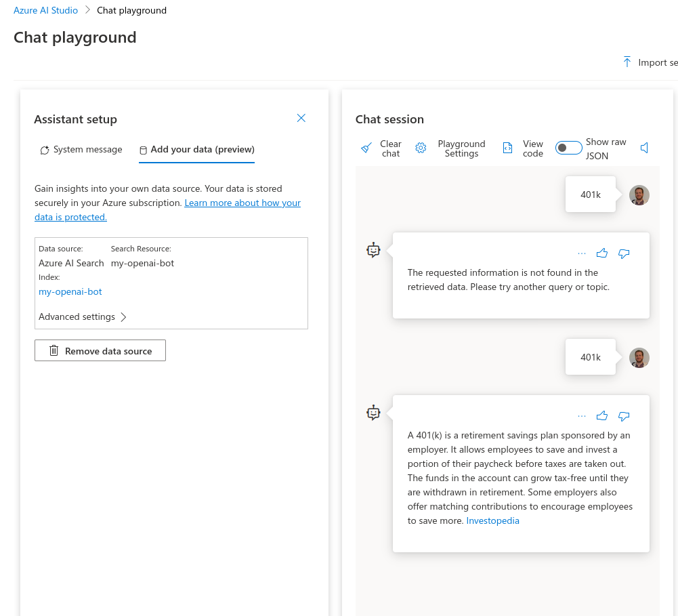Viewport: 678px width, 616px height.
Task: Expand Advanced settings chevron
Action: [x=124, y=317]
